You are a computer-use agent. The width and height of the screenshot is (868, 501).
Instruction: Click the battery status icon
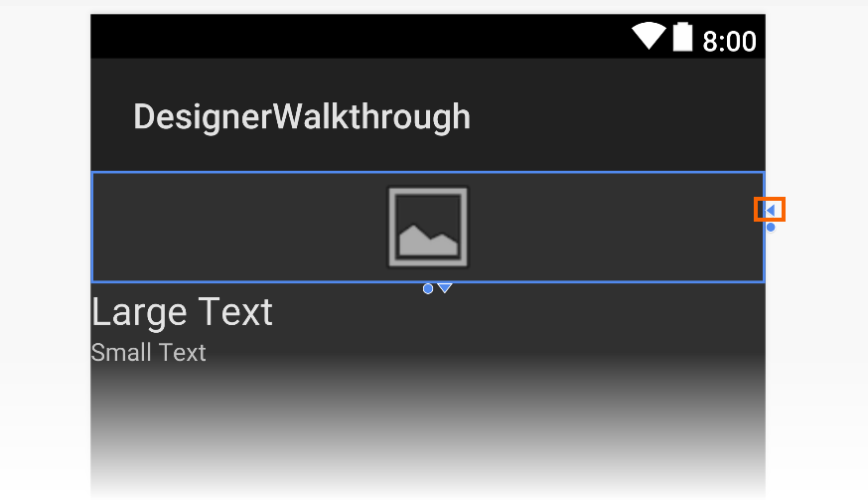click(681, 38)
